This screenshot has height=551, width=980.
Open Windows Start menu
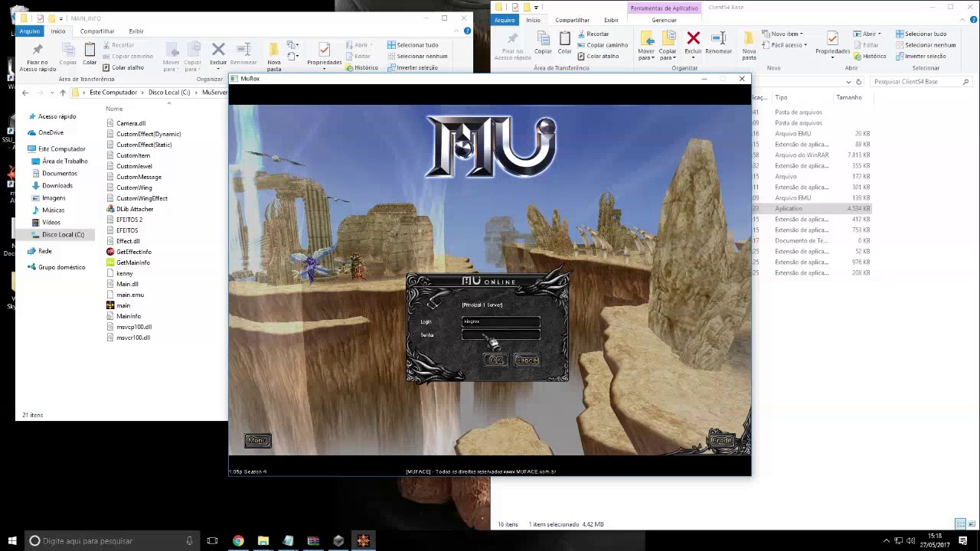point(11,541)
